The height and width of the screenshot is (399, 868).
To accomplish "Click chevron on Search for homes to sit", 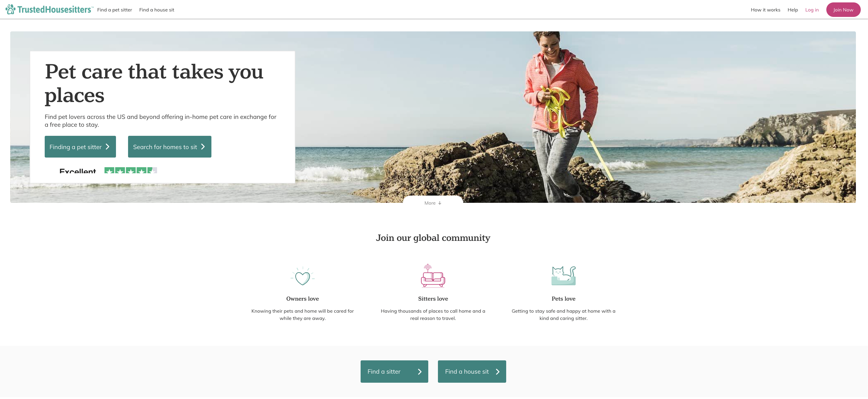I will click(203, 146).
